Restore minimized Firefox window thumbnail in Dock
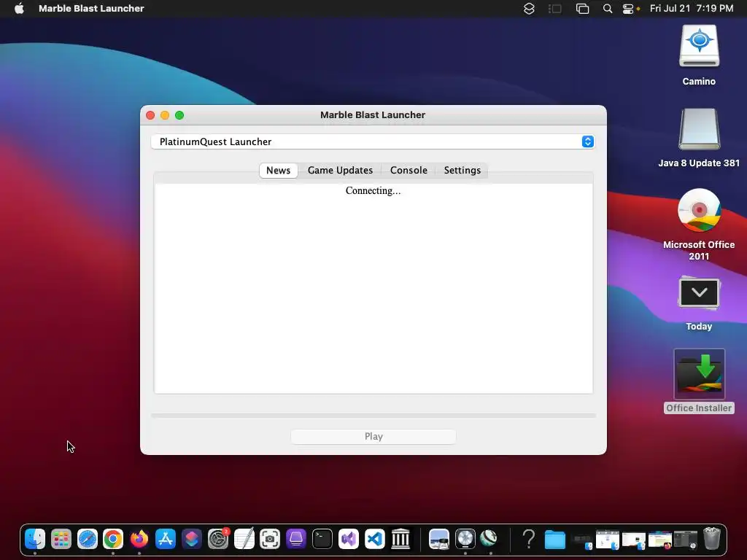 click(x=659, y=540)
